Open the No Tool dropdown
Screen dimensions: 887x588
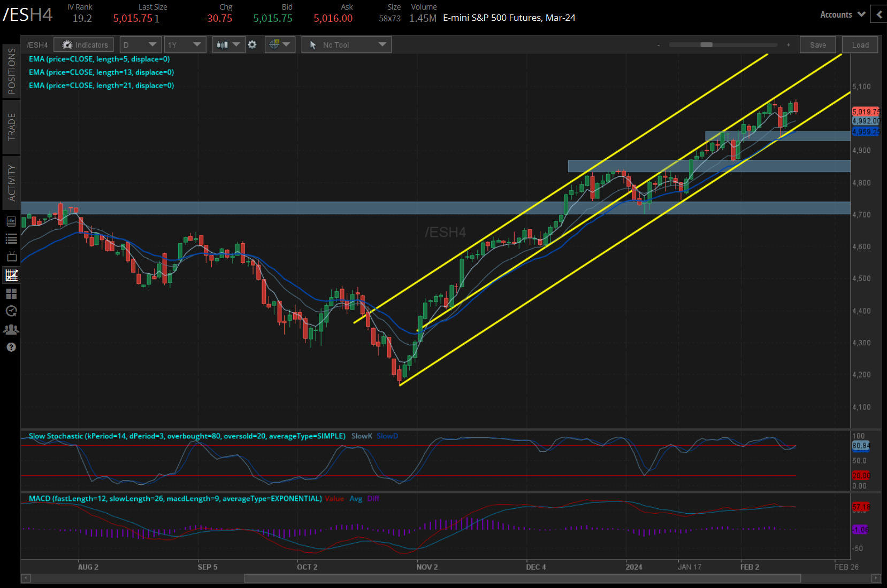346,45
